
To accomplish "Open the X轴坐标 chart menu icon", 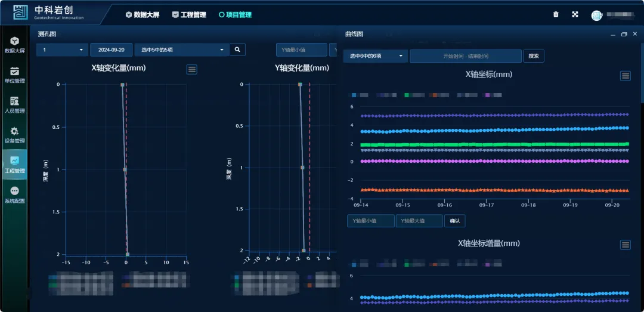I will point(626,76).
